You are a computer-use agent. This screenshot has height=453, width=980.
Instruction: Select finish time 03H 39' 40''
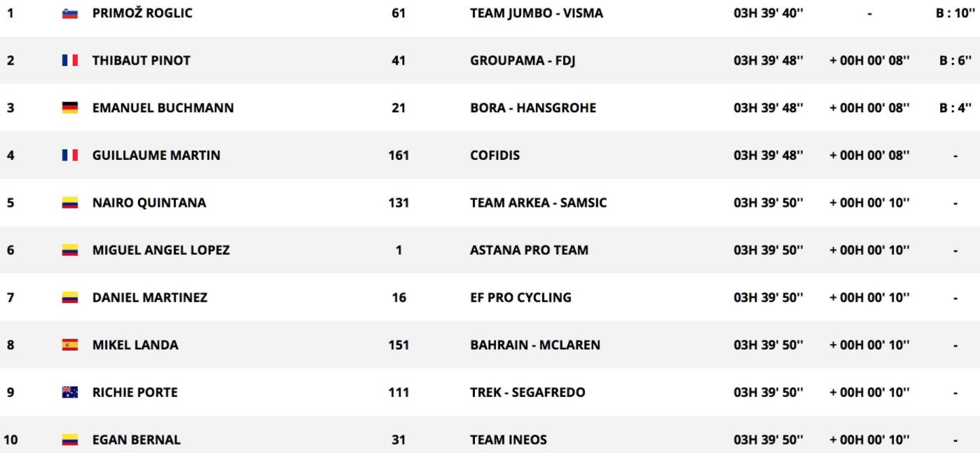pyautogui.click(x=768, y=13)
